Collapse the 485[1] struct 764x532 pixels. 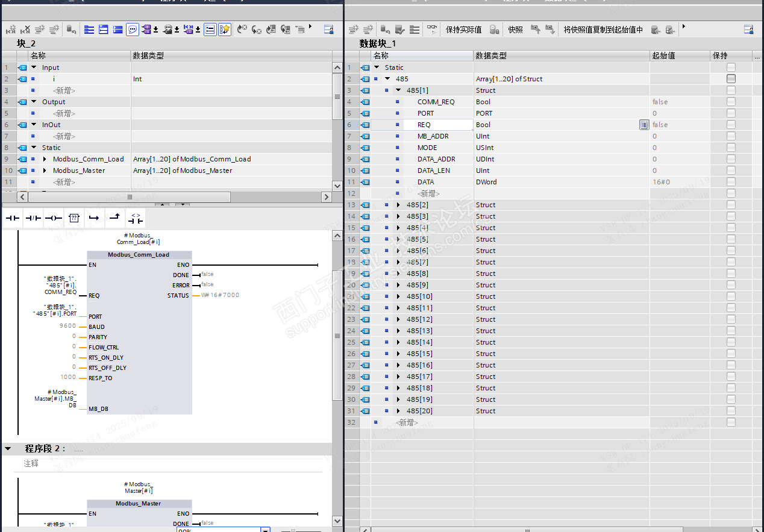(x=398, y=90)
